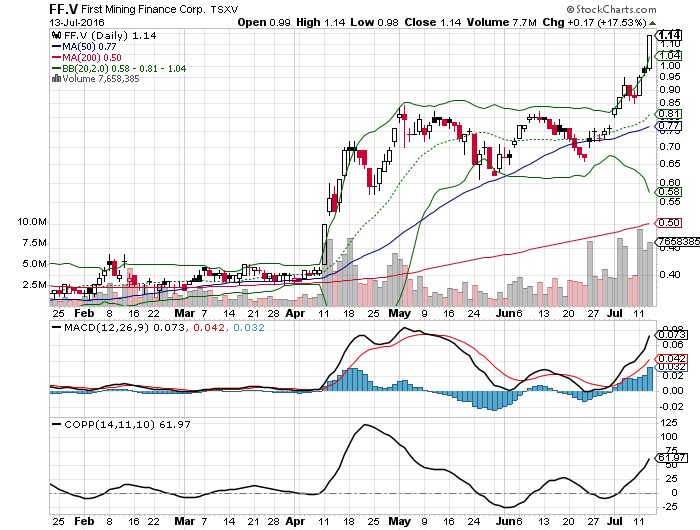Screen dimensions: 700x530
Task: Click the Apr label under the Coppock panel
Action: (x=296, y=522)
